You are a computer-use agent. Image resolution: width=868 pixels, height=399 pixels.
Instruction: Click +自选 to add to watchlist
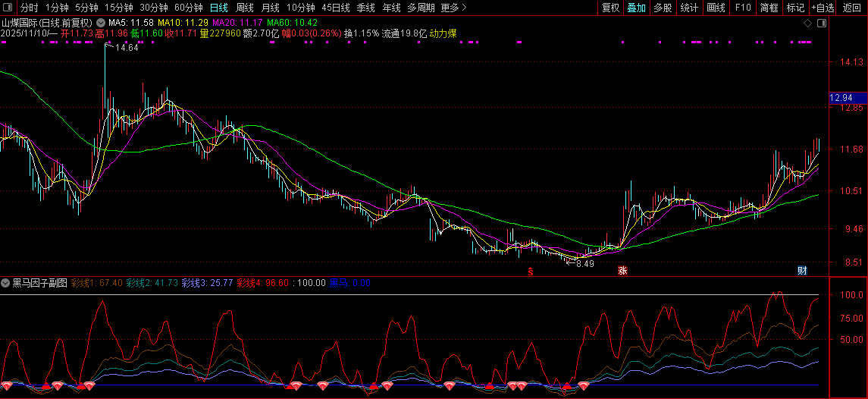click(x=823, y=8)
